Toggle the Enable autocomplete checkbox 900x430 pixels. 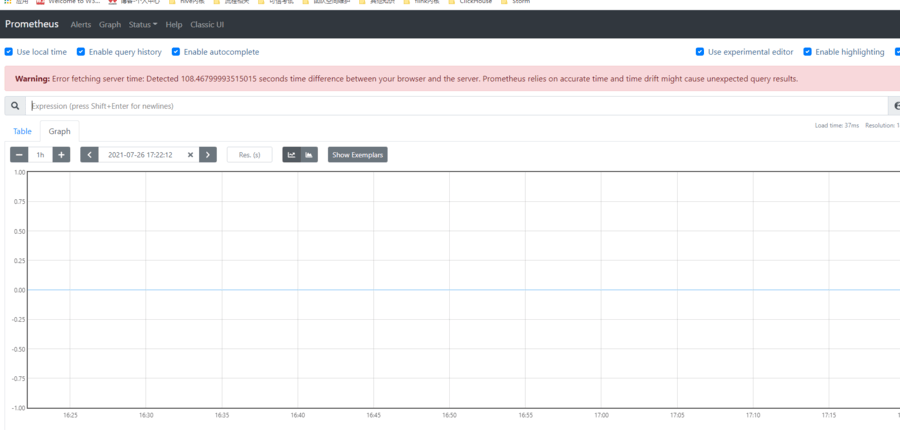pyautogui.click(x=176, y=52)
